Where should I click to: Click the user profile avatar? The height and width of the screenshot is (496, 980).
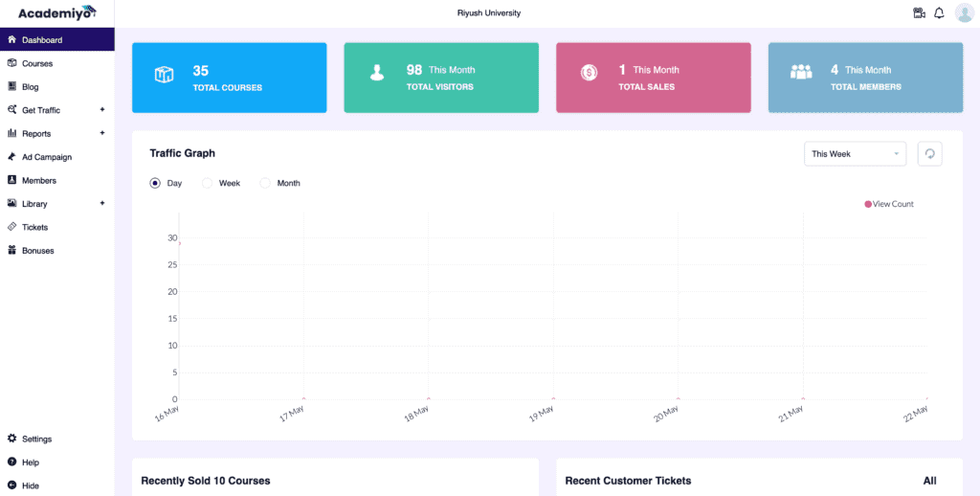[964, 13]
